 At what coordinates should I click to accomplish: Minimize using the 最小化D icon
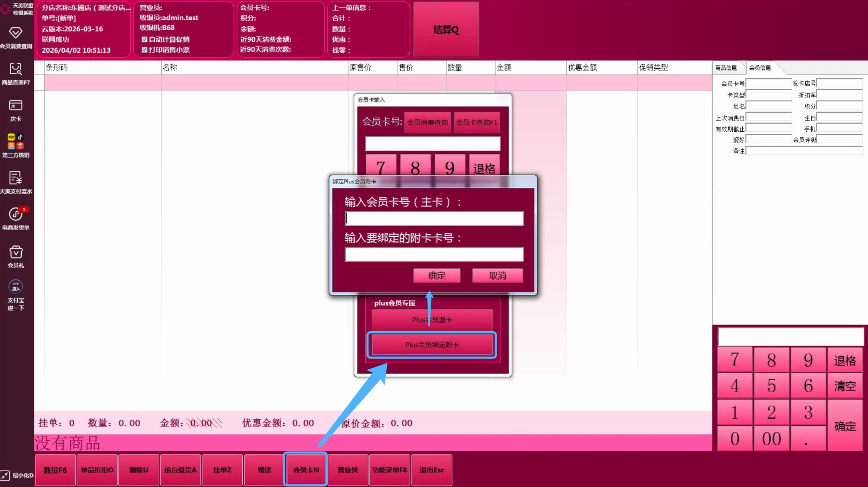17,475
